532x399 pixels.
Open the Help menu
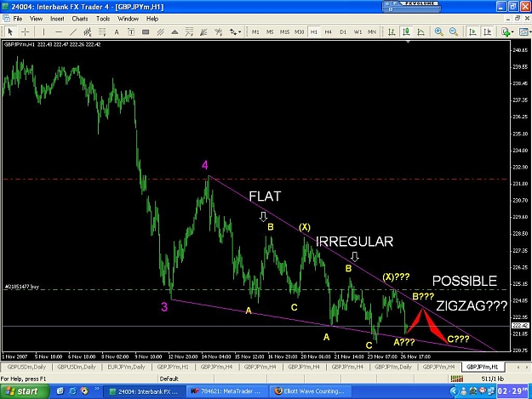point(152,19)
